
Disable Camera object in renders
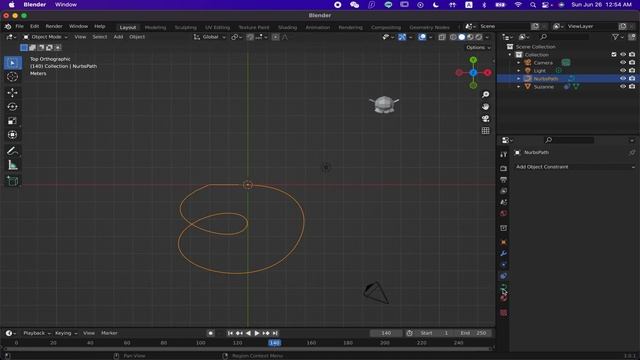click(x=632, y=62)
